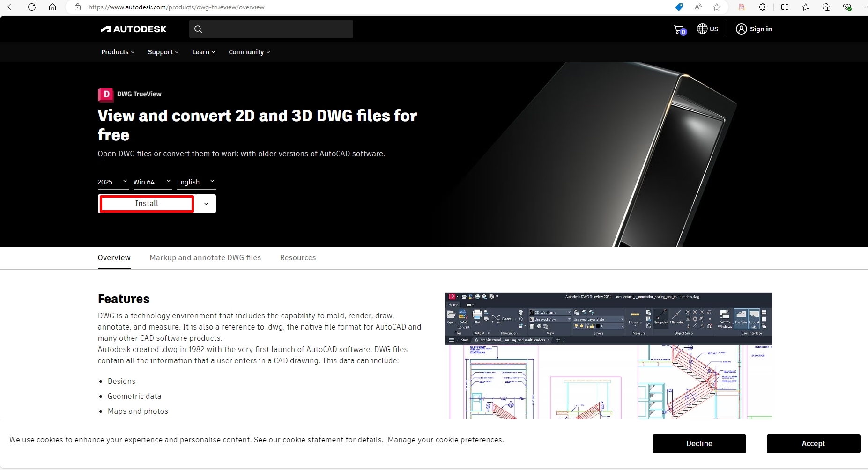Click the 'Designs' bullet item
This screenshot has height=470, width=868.
click(121, 381)
